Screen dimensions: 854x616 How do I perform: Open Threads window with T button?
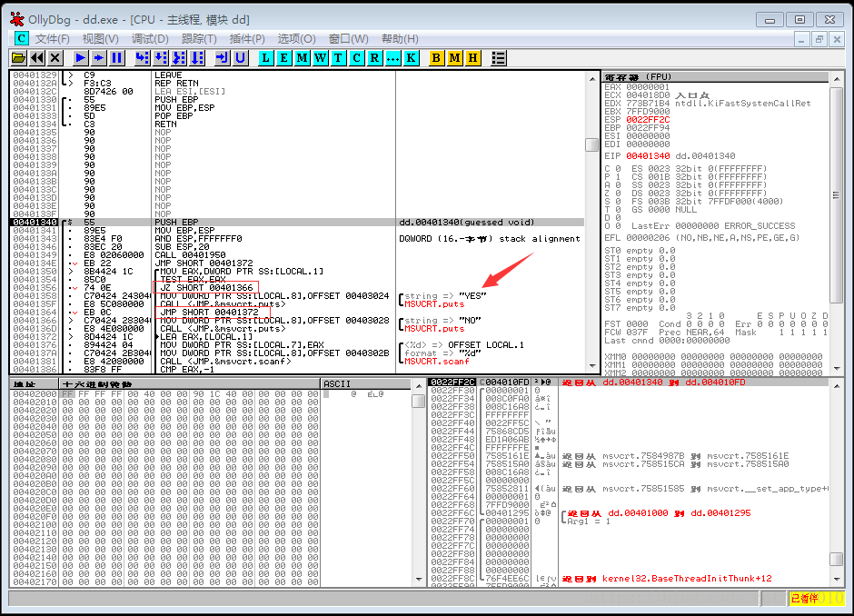click(338, 58)
